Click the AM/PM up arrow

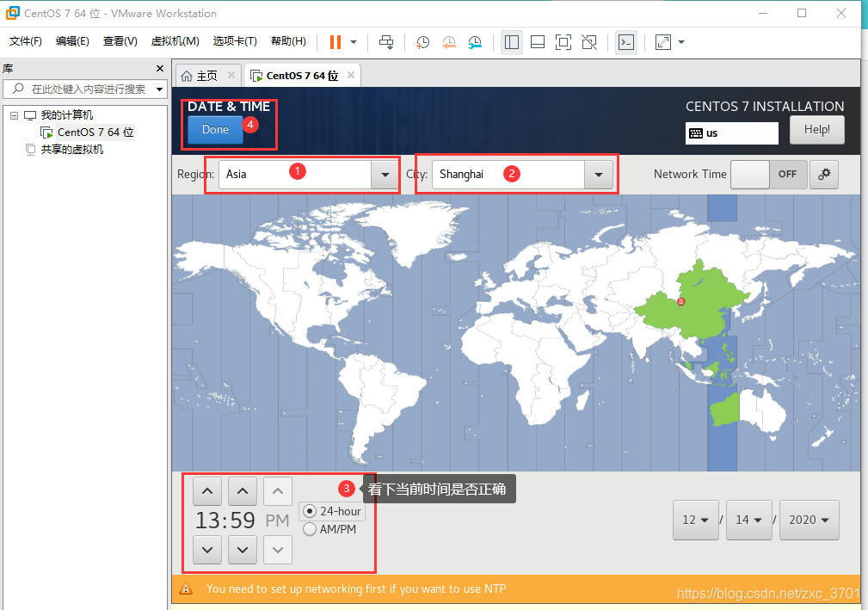click(278, 491)
